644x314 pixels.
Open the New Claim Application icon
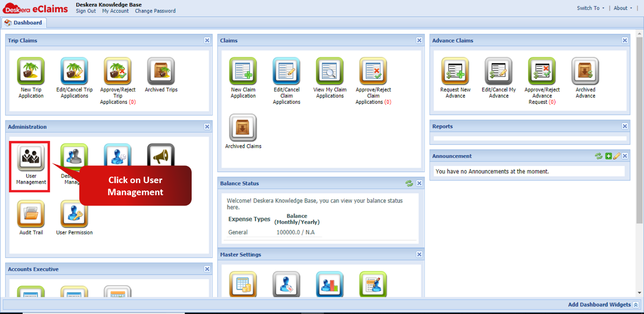pos(242,70)
